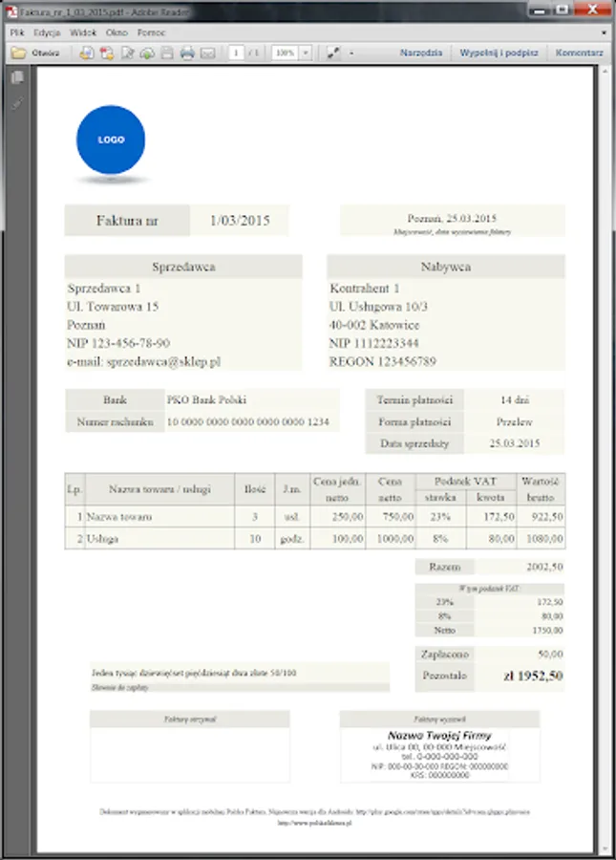
Task: Click the page number input field
Action: pos(236,53)
